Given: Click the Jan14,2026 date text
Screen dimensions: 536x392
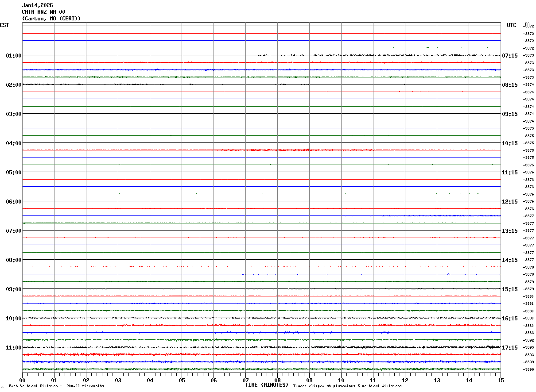Looking at the screenshot, I should tap(37, 5).
